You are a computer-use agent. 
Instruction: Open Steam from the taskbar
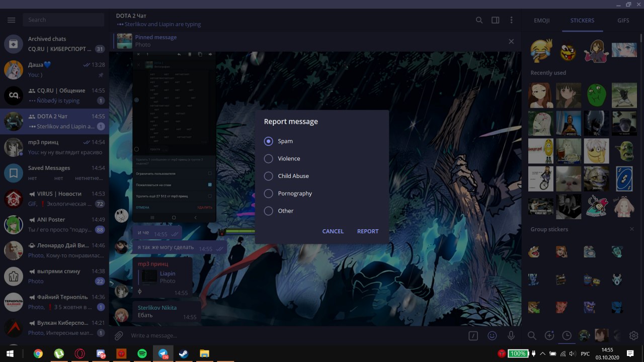[x=184, y=353]
